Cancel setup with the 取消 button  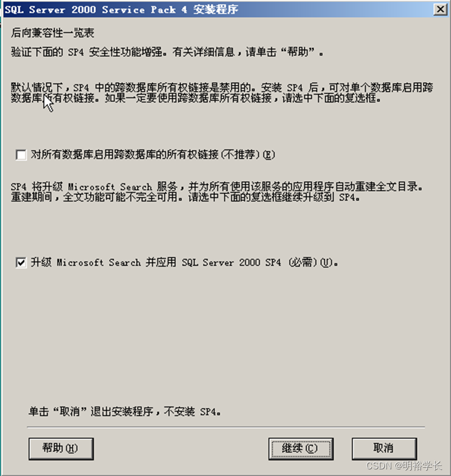pos(384,448)
